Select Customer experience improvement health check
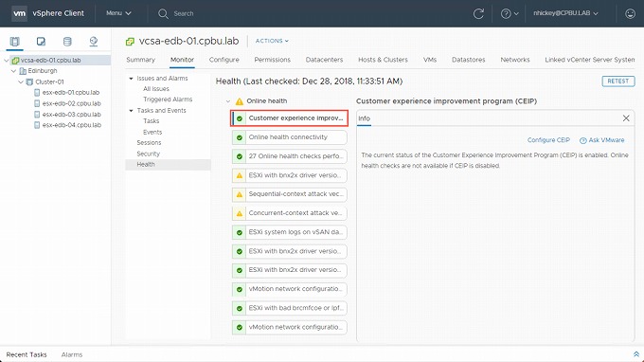Screen dimensions: 644x362 (x=290, y=118)
